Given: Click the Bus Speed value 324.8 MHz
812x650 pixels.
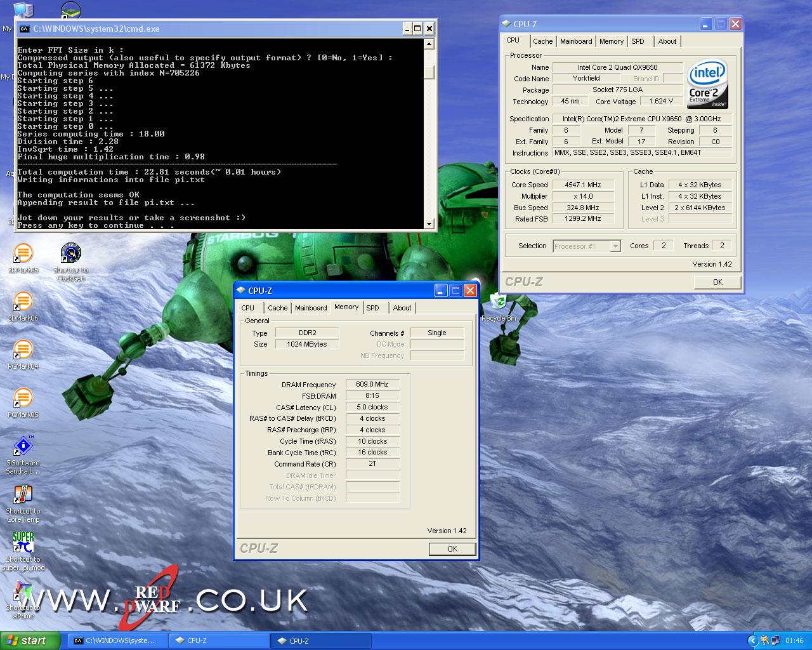Looking at the screenshot, I should [582, 208].
